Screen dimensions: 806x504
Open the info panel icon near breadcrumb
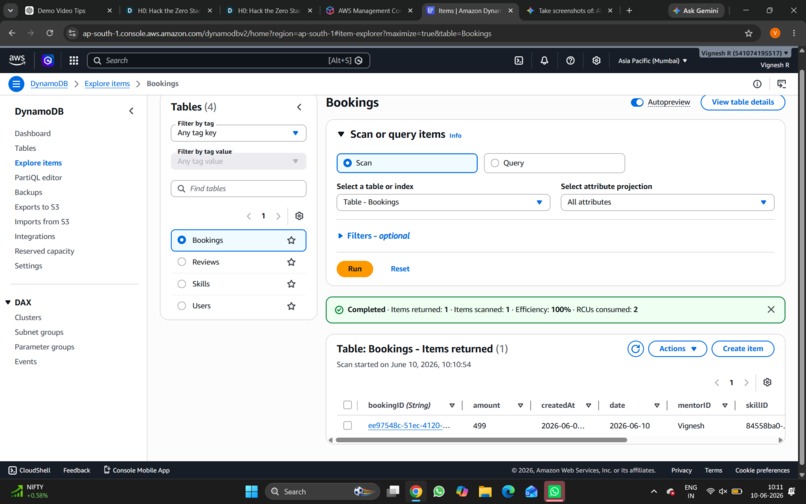pyautogui.click(x=757, y=84)
